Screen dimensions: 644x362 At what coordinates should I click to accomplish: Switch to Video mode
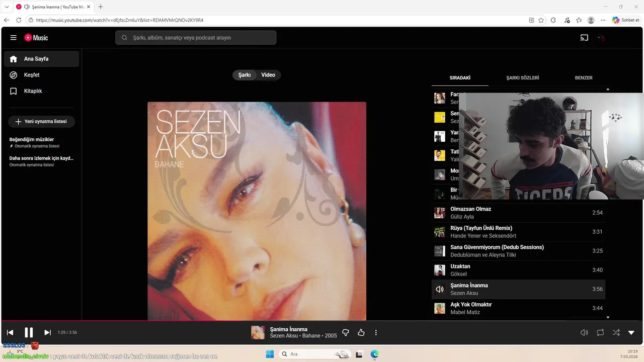tap(268, 75)
